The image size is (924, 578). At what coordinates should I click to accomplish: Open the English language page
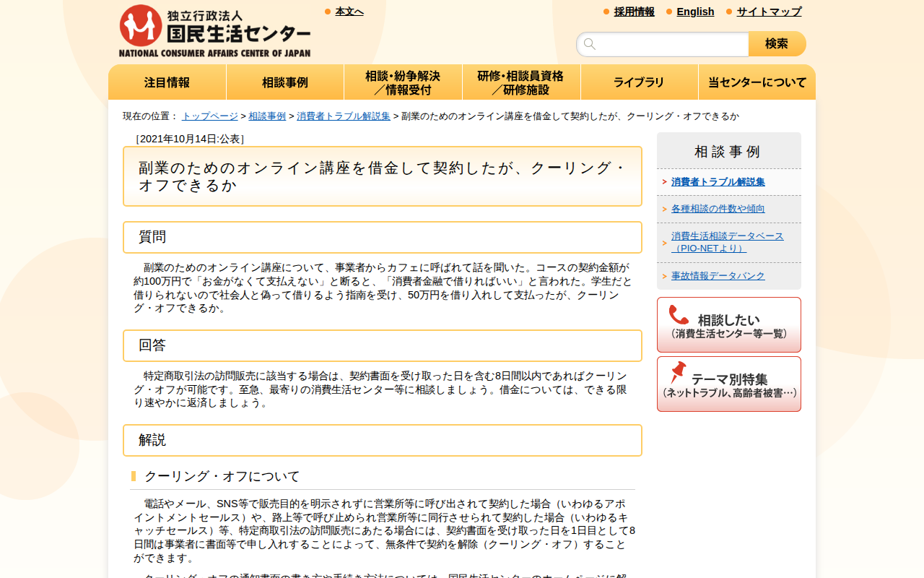click(695, 12)
